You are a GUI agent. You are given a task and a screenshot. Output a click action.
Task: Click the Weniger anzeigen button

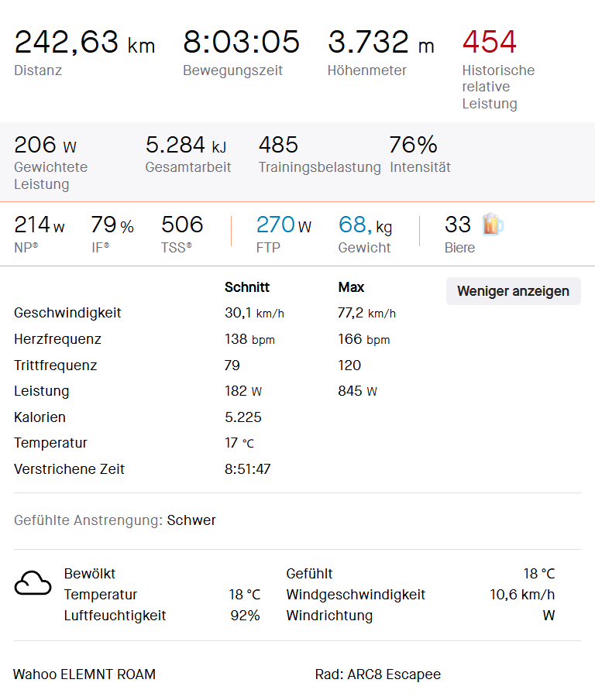point(513,291)
